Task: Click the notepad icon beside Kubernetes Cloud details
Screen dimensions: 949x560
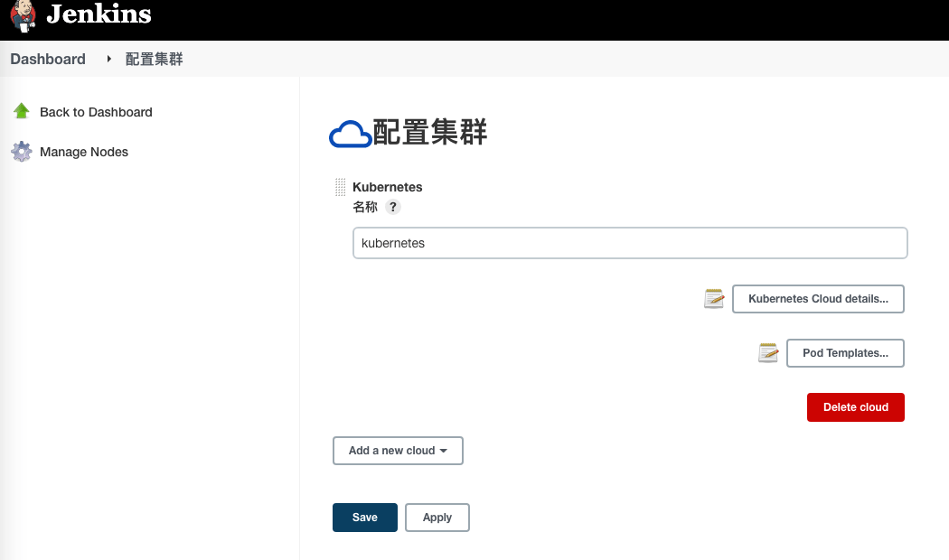Action: (714, 299)
